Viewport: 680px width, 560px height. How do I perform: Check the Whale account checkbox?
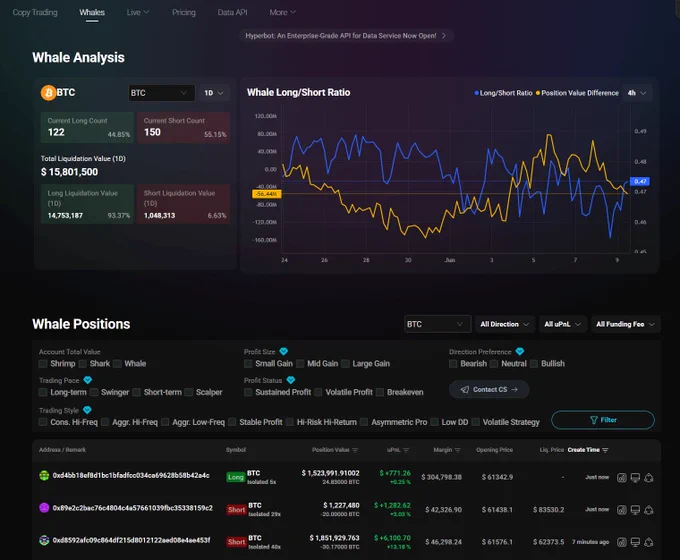(117, 364)
